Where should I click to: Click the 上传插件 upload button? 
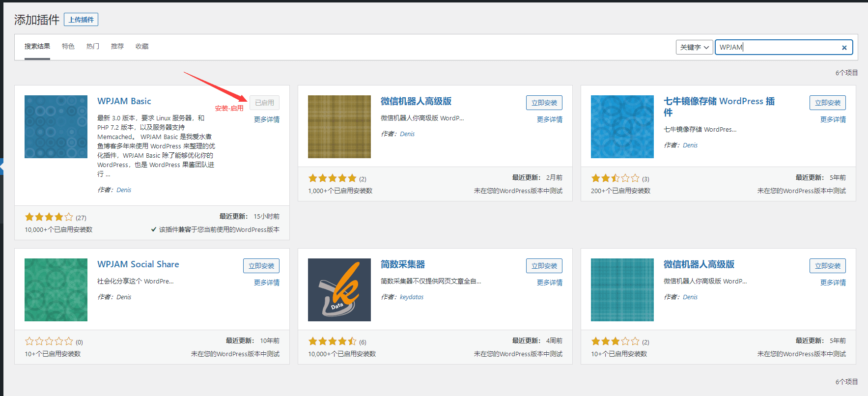[x=81, y=20]
